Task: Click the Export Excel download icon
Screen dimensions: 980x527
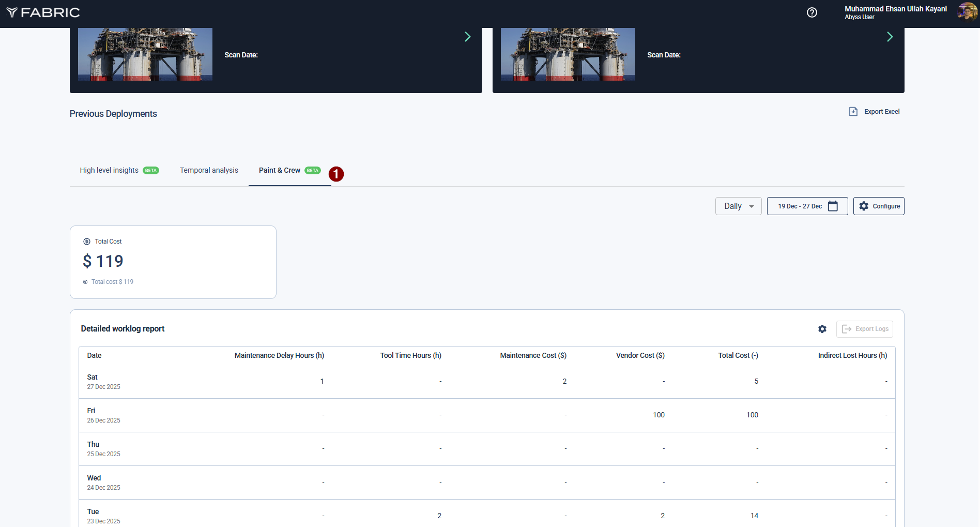Action: [853, 112]
